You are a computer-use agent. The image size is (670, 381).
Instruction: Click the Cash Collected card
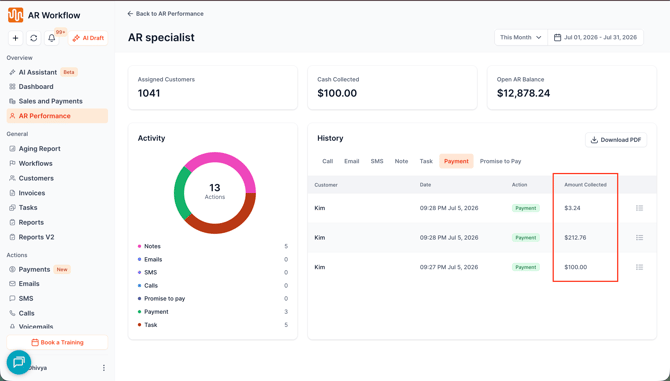(392, 88)
